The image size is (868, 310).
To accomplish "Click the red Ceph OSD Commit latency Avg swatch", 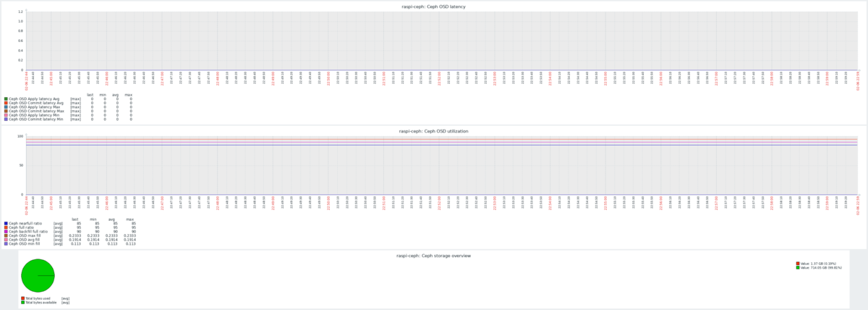I will (x=6, y=103).
